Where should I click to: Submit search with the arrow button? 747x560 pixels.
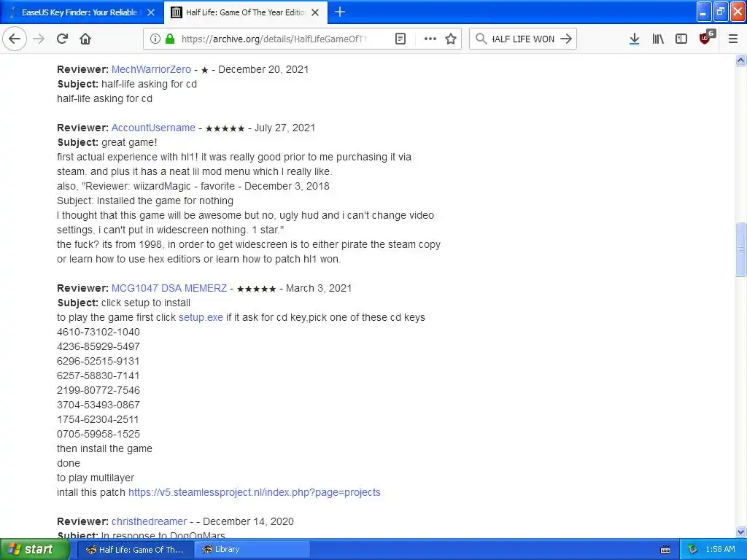[x=566, y=39]
